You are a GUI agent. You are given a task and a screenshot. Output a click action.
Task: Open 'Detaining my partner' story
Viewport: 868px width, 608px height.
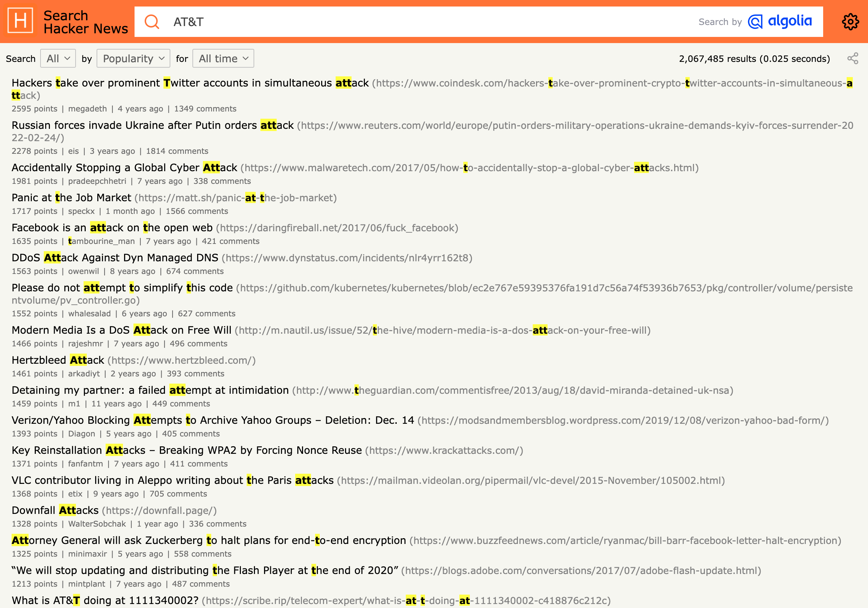tap(150, 390)
